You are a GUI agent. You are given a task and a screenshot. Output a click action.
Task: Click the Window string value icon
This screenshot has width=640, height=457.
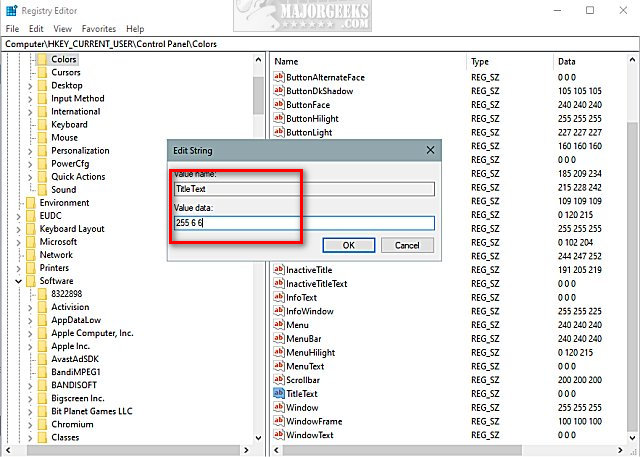[x=279, y=407]
